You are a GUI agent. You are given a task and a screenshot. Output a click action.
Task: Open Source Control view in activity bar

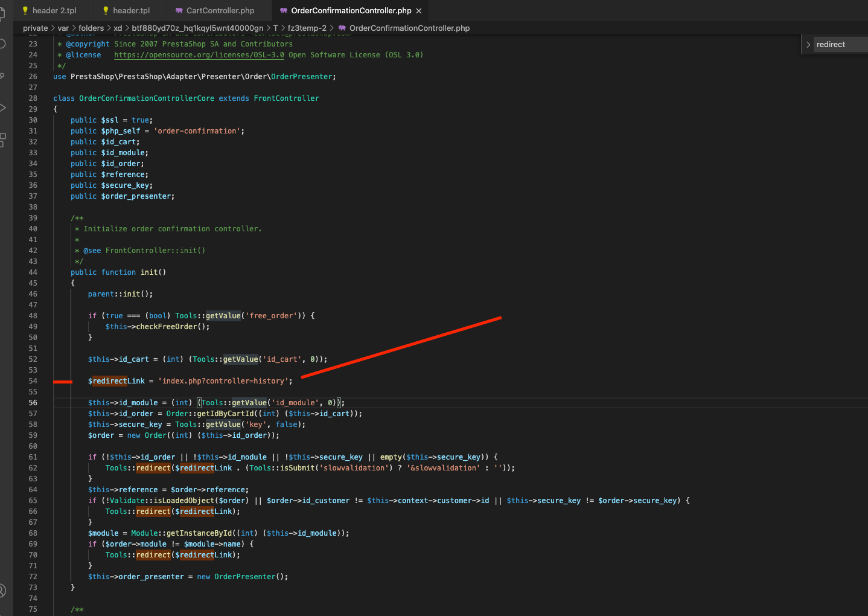[2, 75]
